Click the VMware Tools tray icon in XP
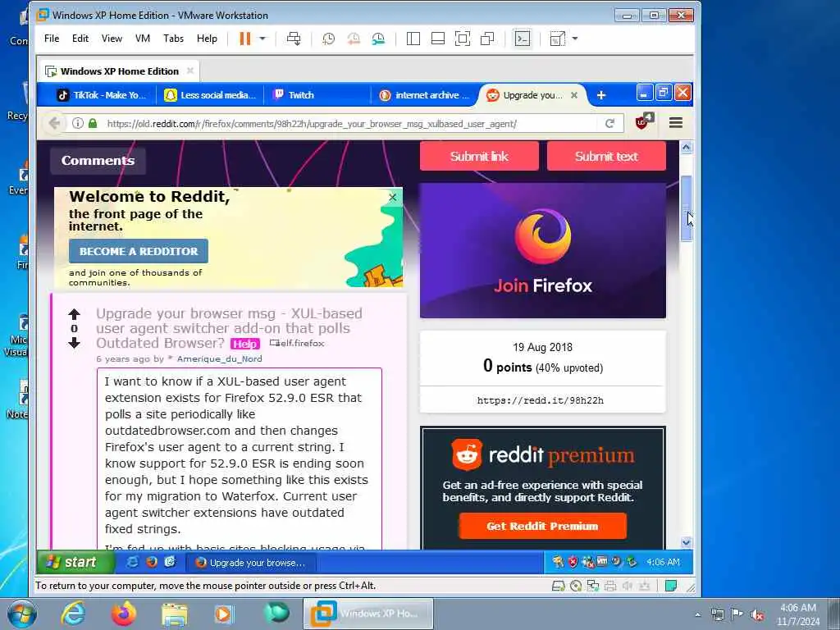This screenshot has height=630, width=840. [602, 561]
